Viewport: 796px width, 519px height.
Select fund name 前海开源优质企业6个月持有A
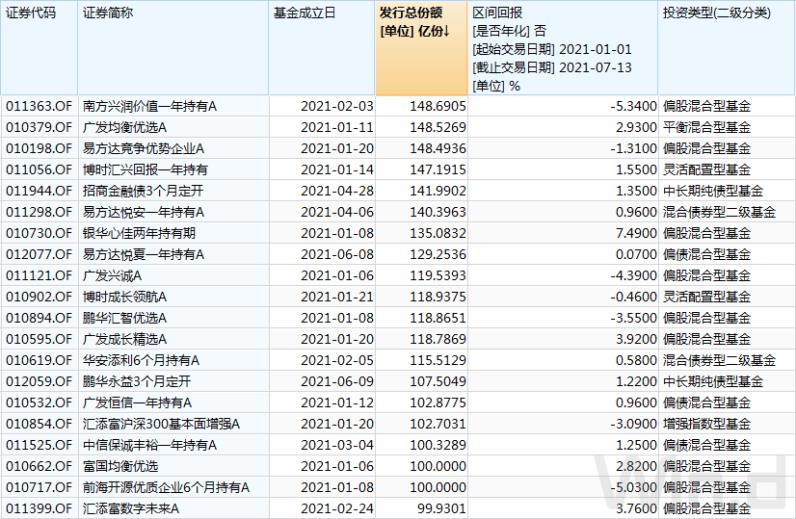pos(167,487)
